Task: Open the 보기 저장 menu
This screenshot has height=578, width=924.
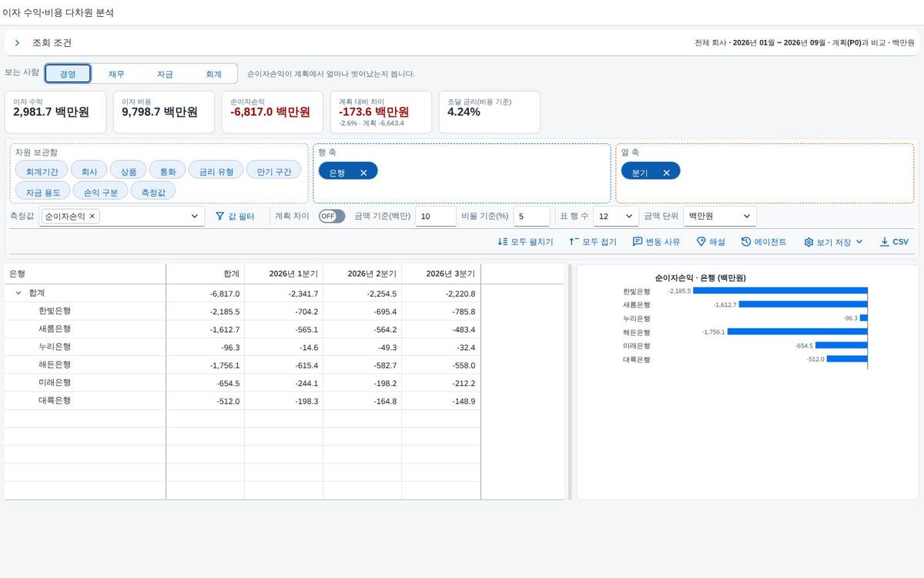Action: coord(833,242)
